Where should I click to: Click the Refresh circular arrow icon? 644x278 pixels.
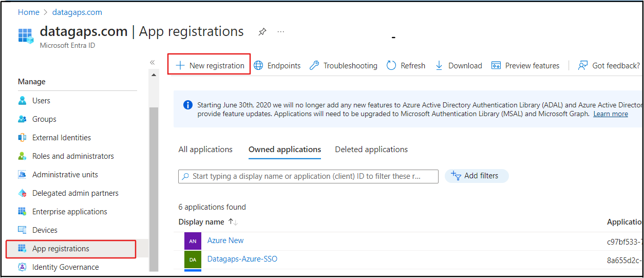[391, 66]
